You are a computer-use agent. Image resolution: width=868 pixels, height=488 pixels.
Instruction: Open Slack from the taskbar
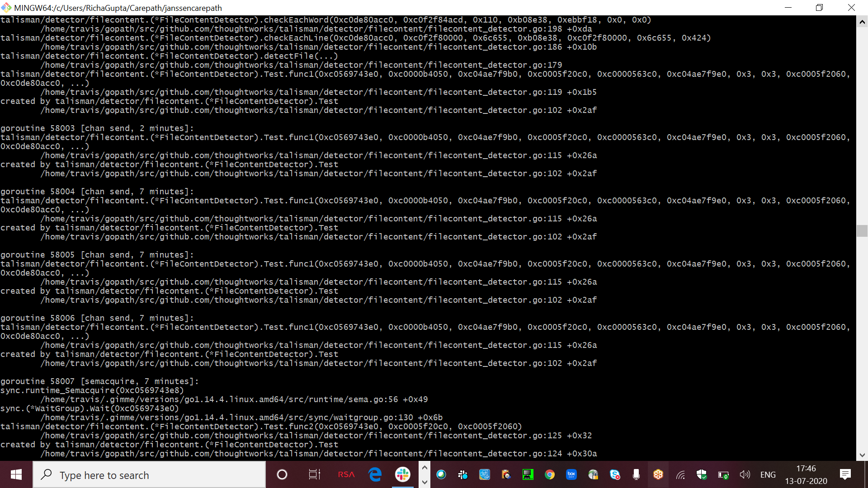click(402, 474)
